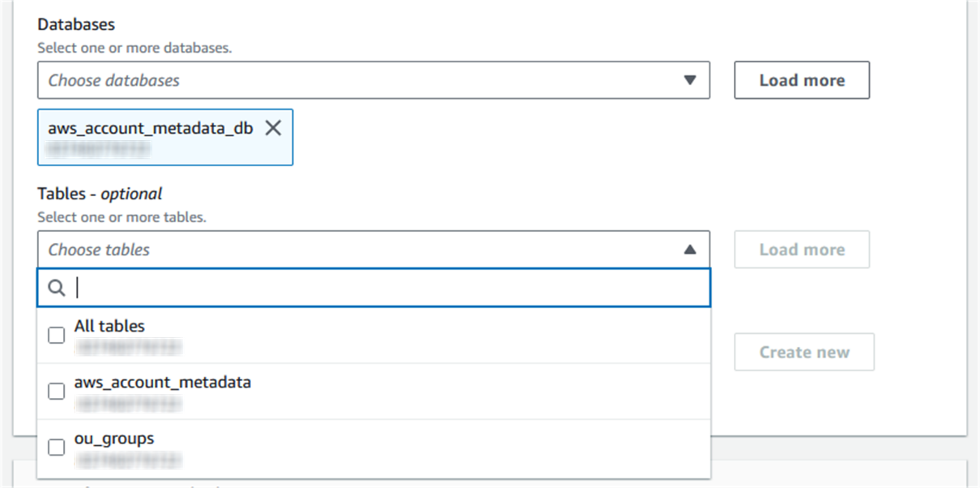Click the Load more button for tables
Image resolution: width=980 pixels, height=488 pixels.
coord(801,249)
